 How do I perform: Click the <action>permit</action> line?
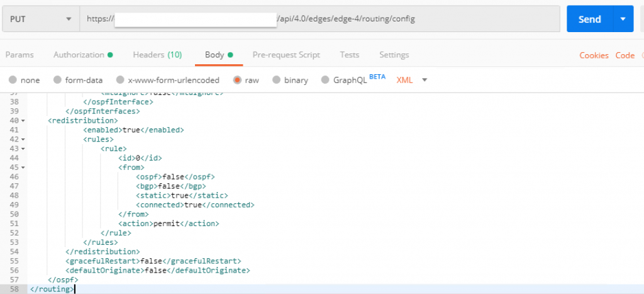tap(169, 223)
